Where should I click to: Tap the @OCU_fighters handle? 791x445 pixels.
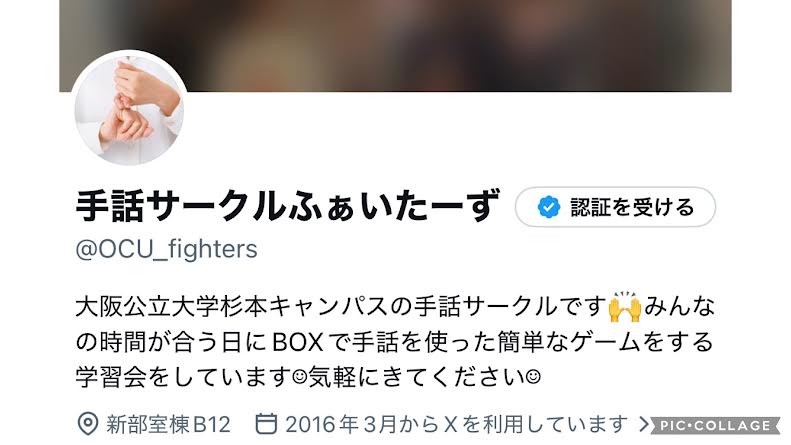[x=166, y=249]
